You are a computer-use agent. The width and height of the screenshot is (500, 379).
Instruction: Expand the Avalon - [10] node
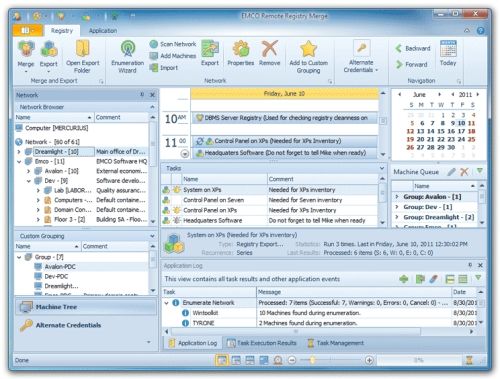pos(29,171)
